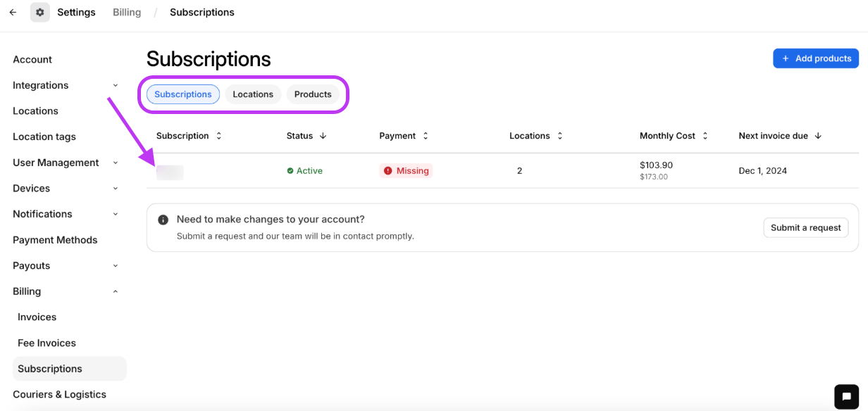The image size is (868, 411).
Task: Collapse the Billing sidebar section
Action: tap(115, 291)
